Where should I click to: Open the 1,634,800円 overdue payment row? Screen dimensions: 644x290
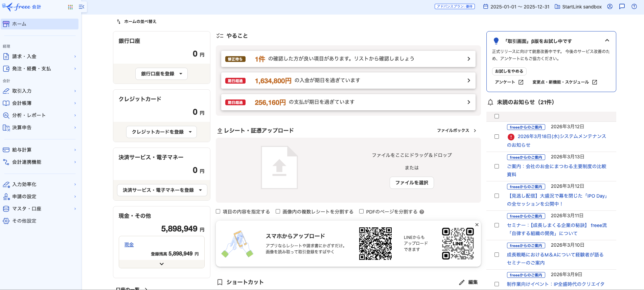[x=348, y=81]
